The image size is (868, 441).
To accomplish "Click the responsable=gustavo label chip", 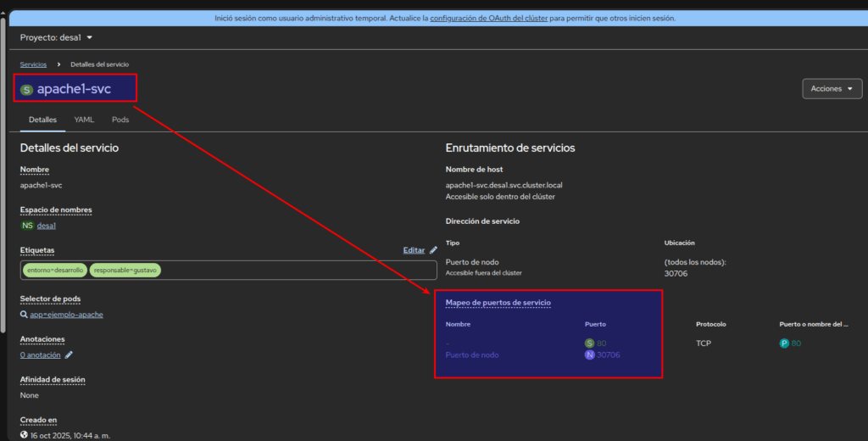I will (x=125, y=270).
